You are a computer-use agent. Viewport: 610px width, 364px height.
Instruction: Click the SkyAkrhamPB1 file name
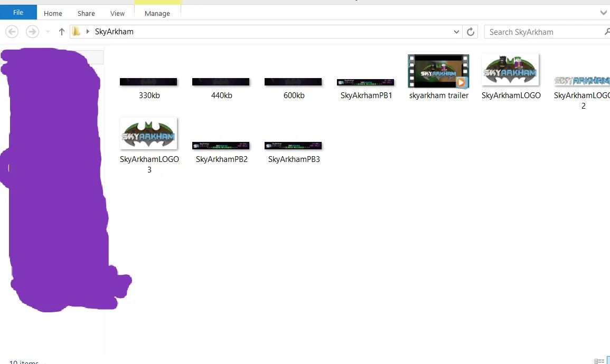367,95
